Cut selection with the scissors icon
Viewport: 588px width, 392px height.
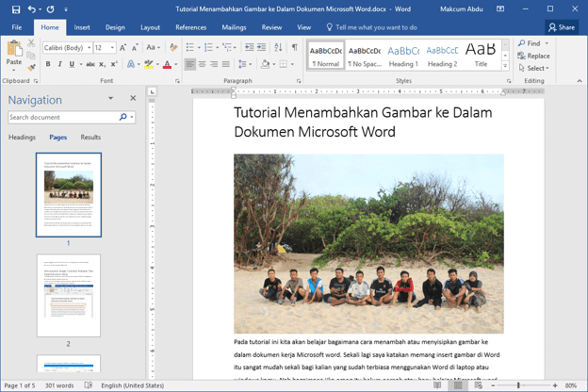pos(31,43)
